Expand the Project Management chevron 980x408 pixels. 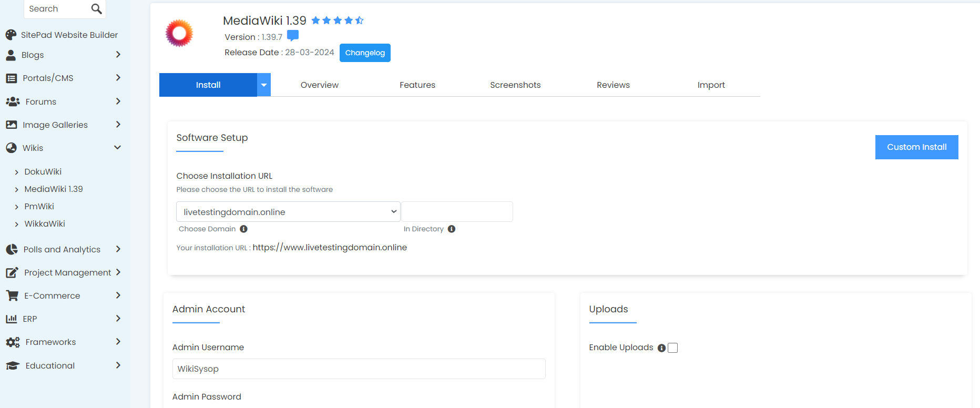[x=118, y=272]
